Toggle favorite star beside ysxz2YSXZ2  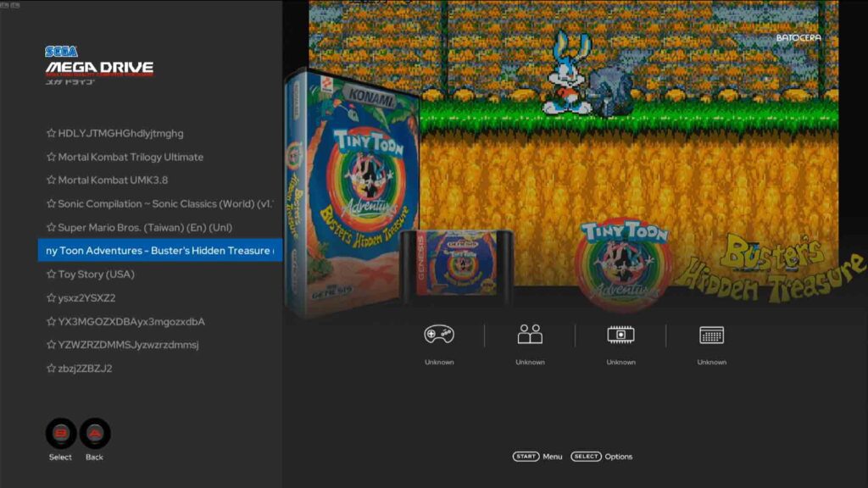(x=52, y=297)
